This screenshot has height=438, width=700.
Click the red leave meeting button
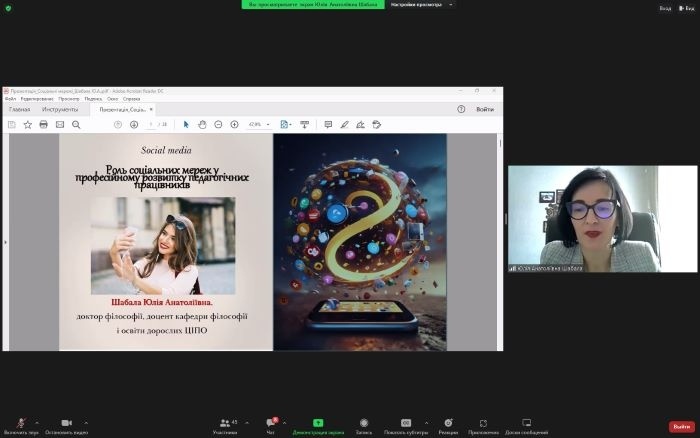click(681, 426)
